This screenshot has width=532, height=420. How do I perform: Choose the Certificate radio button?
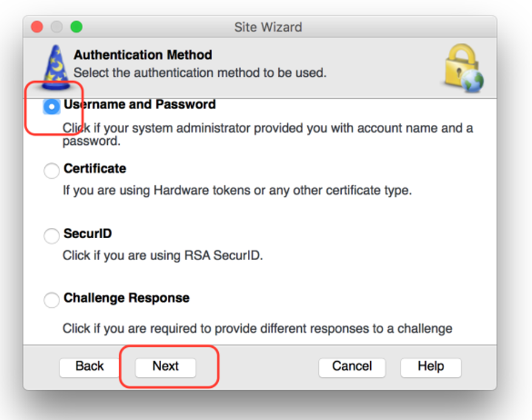click(52, 171)
